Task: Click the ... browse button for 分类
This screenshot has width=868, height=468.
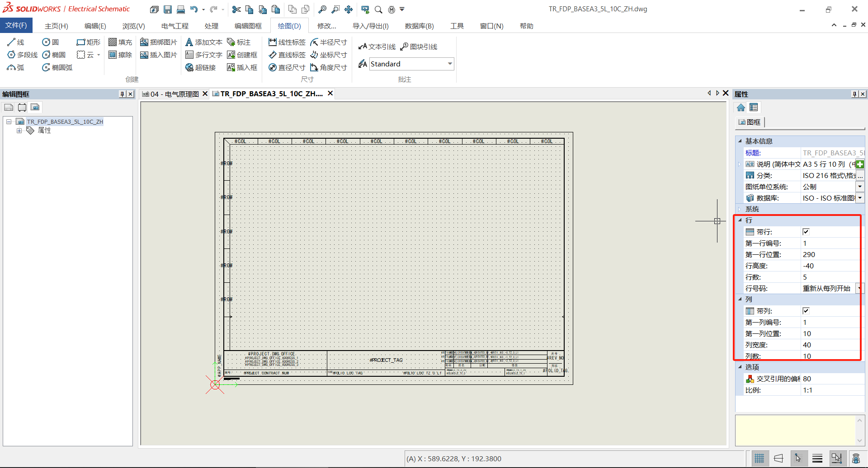Action: click(x=860, y=176)
